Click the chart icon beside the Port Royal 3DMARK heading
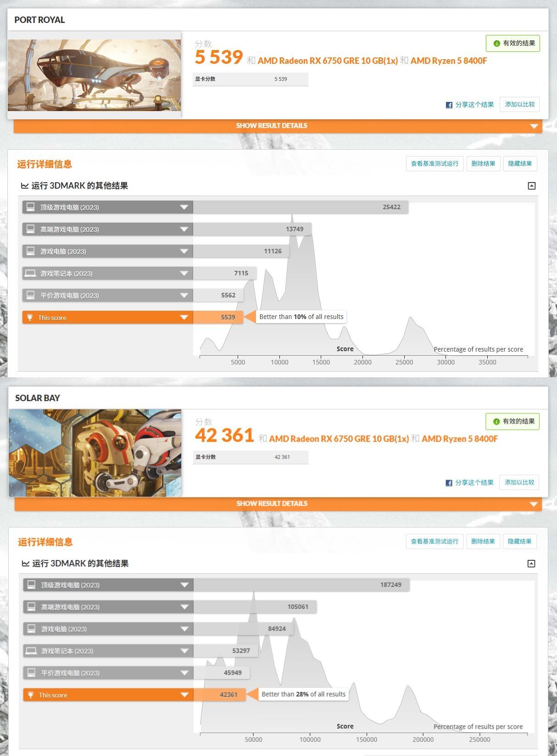The height and width of the screenshot is (756, 557). point(25,186)
